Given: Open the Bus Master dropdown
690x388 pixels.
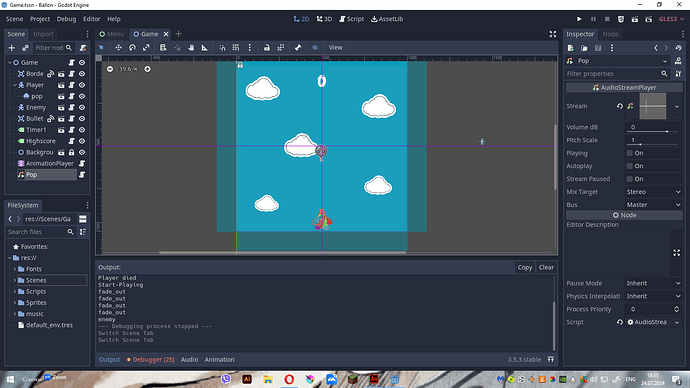Looking at the screenshot, I should [x=653, y=205].
